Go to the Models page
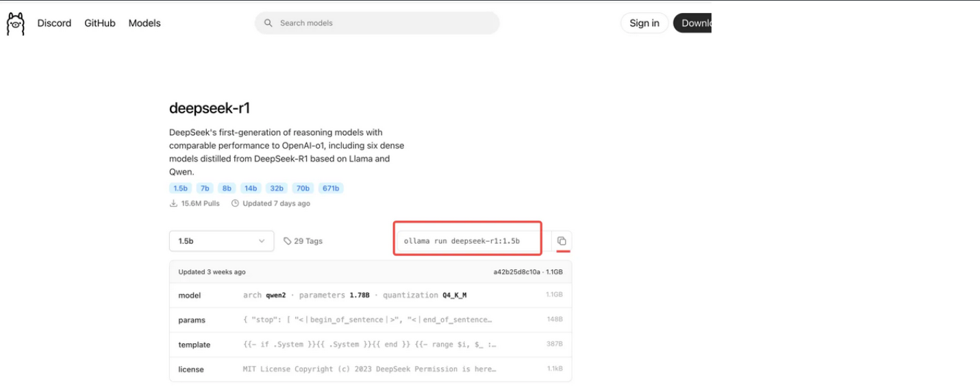 pyautogui.click(x=145, y=23)
